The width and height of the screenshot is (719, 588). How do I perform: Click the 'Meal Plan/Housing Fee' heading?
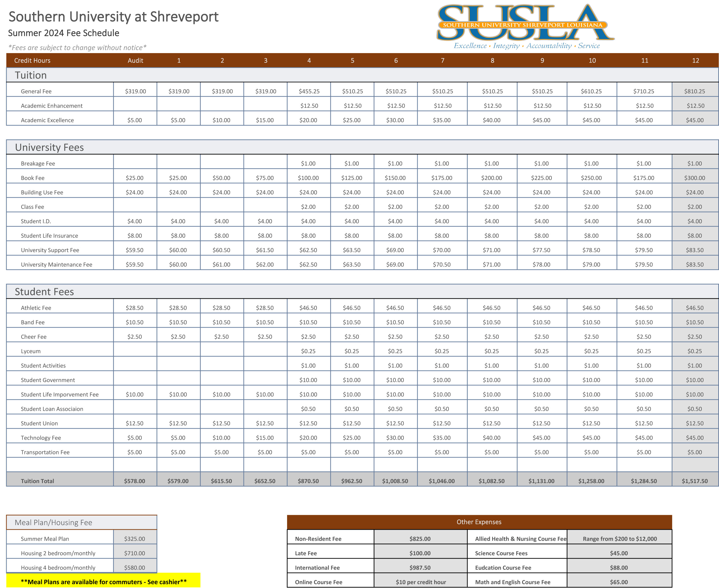[x=54, y=523]
